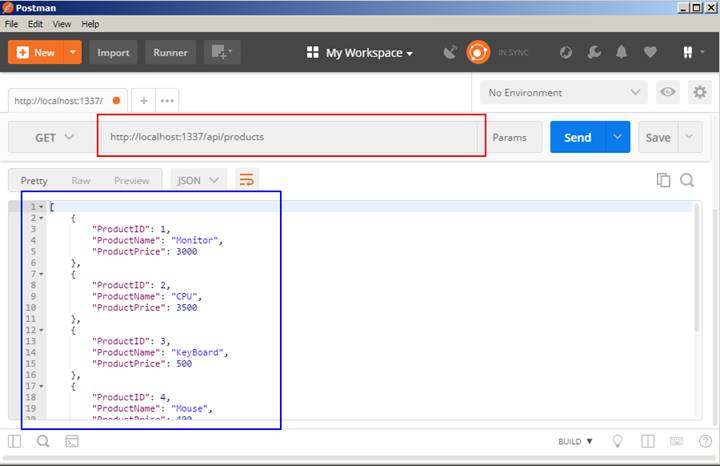Click the Save button

pos(658,137)
